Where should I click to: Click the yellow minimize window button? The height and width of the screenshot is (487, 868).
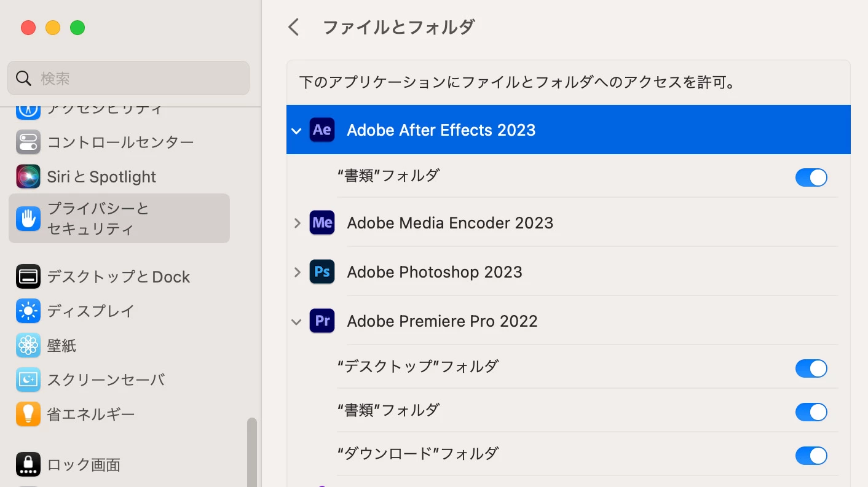[x=53, y=28]
